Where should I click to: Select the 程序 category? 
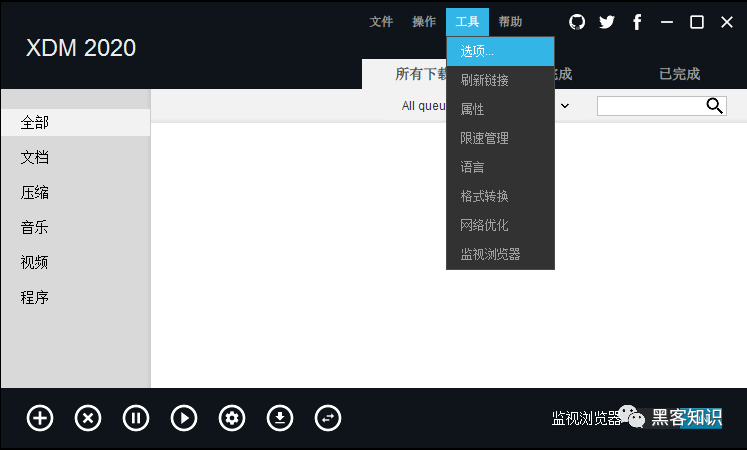point(76,298)
